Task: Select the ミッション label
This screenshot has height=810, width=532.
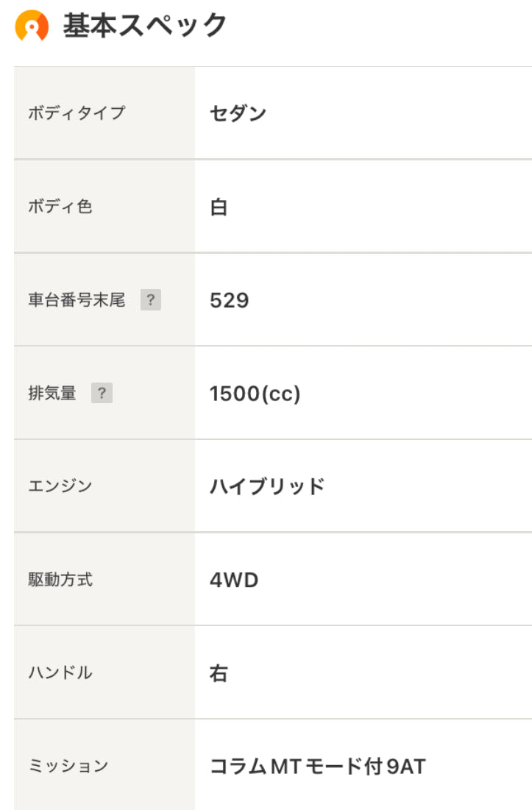Action: click(x=68, y=766)
